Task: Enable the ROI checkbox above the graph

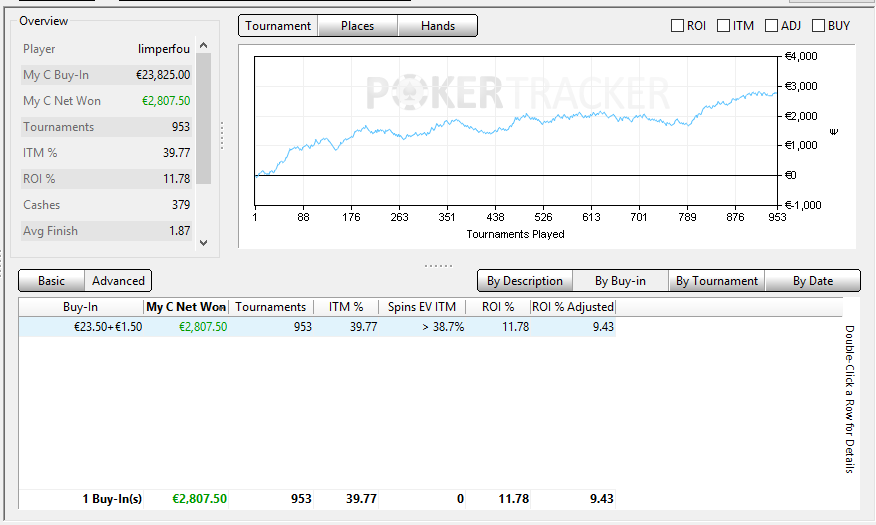Action: tap(677, 26)
